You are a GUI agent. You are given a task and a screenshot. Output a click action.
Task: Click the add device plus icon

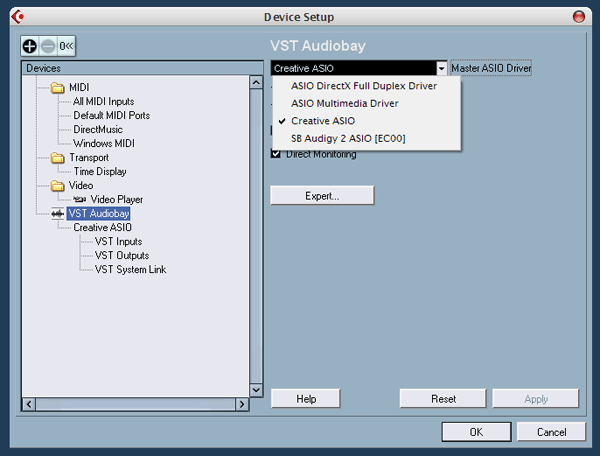[31, 46]
